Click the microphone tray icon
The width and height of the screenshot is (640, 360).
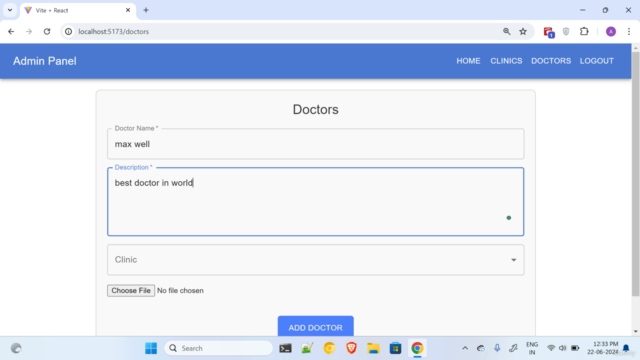(x=497, y=348)
